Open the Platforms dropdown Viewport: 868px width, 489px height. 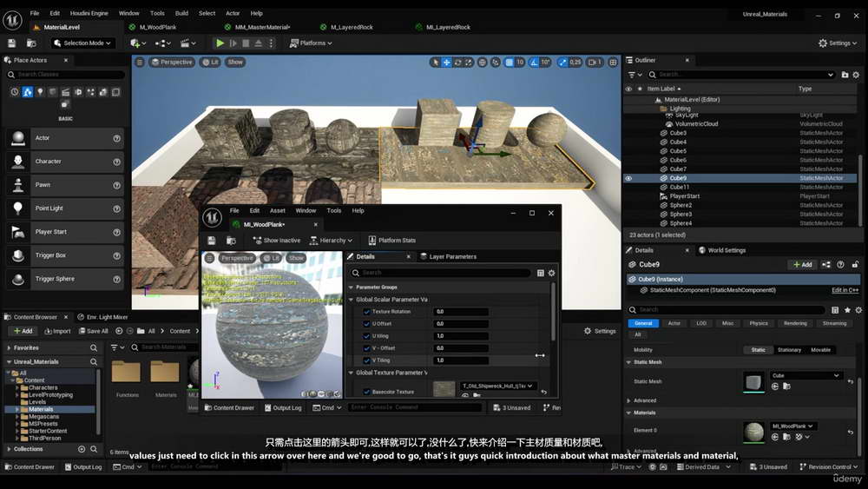coord(311,43)
